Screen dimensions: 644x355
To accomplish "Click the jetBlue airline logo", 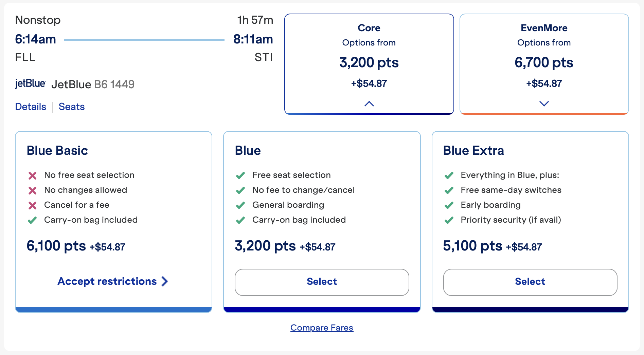I will pyautogui.click(x=30, y=83).
